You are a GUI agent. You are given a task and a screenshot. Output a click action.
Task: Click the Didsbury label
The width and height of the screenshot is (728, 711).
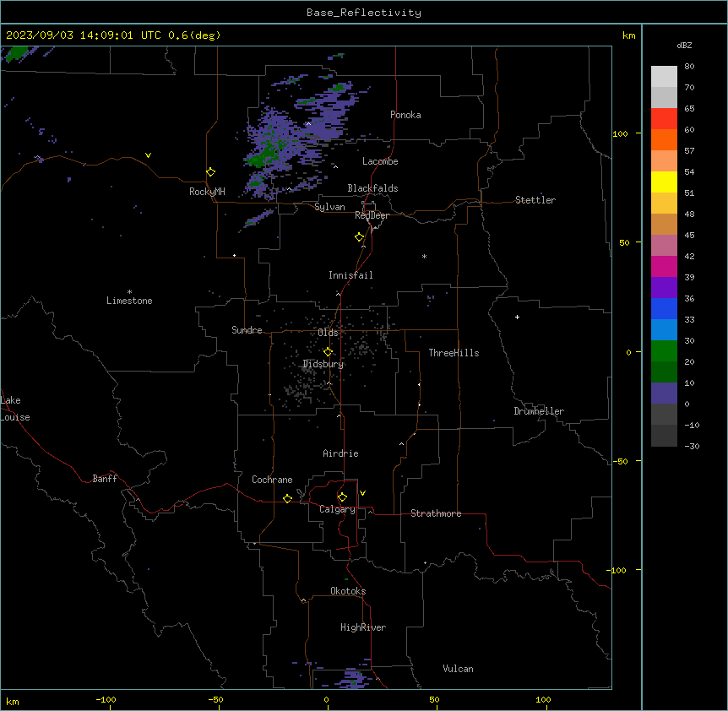pos(323,364)
